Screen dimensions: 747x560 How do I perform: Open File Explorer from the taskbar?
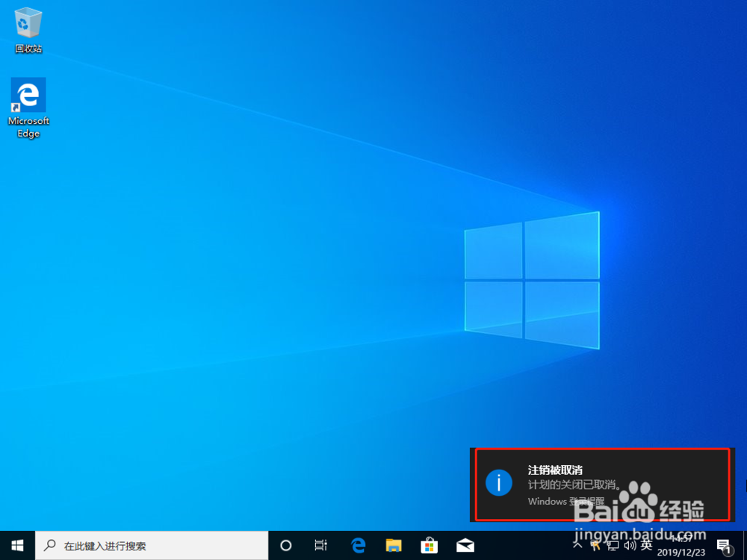point(393,545)
